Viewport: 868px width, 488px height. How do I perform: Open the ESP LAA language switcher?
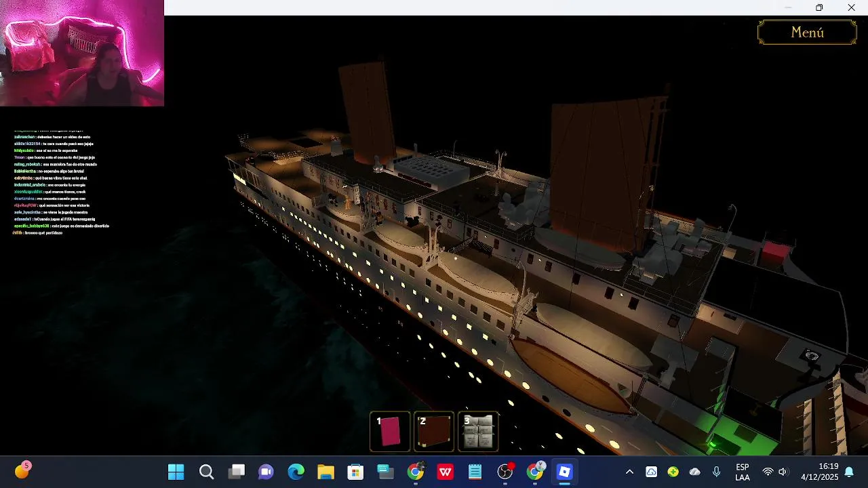(x=743, y=472)
